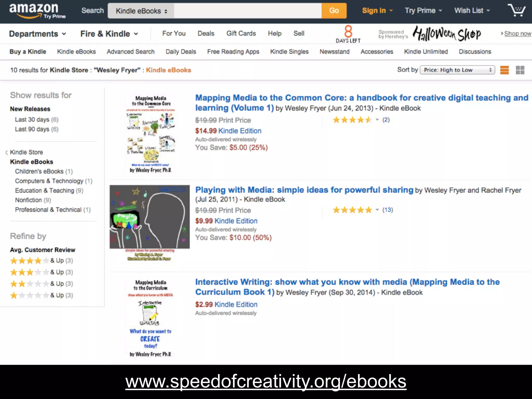532x399 pixels.
Task: Click Mapping Media to the Curriculum cover
Action: (151, 318)
